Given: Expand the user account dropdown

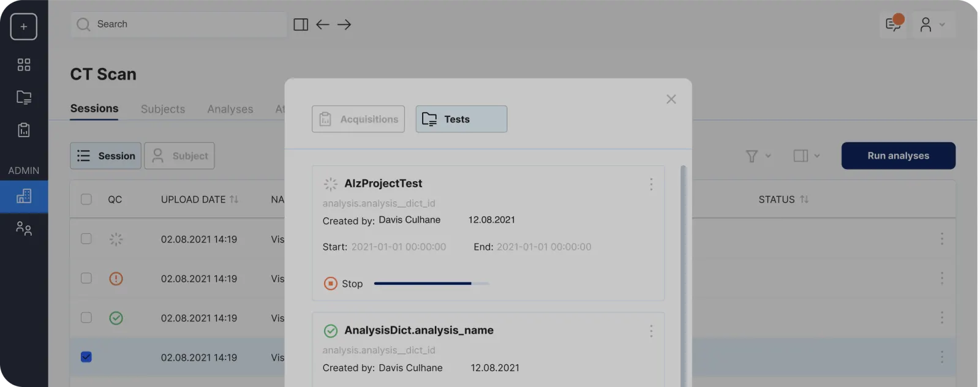Looking at the screenshot, I should 933,24.
